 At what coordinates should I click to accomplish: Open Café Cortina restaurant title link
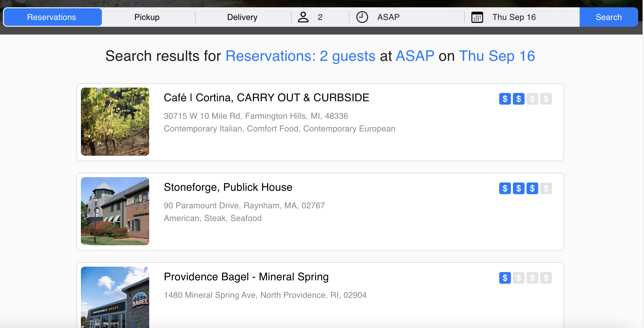point(266,98)
